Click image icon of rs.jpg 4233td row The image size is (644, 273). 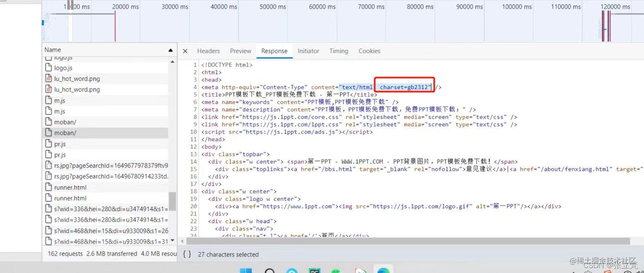pyautogui.click(x=48, y=176)
